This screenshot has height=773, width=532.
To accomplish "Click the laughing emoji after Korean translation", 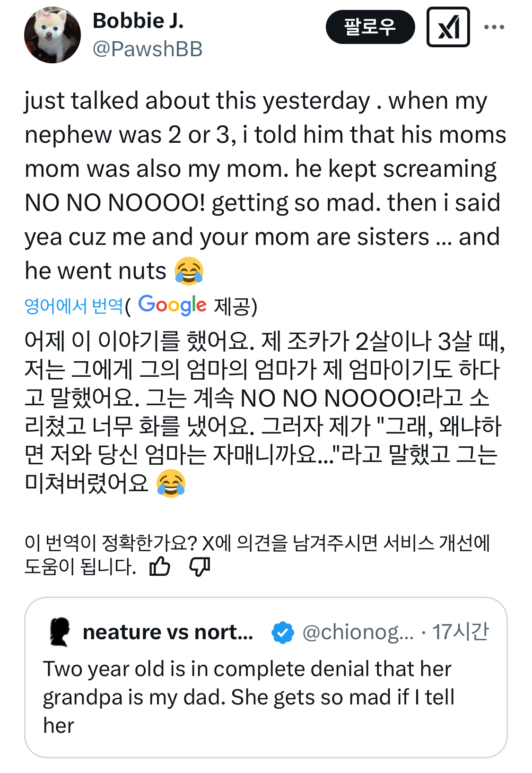I will (171, 484).
